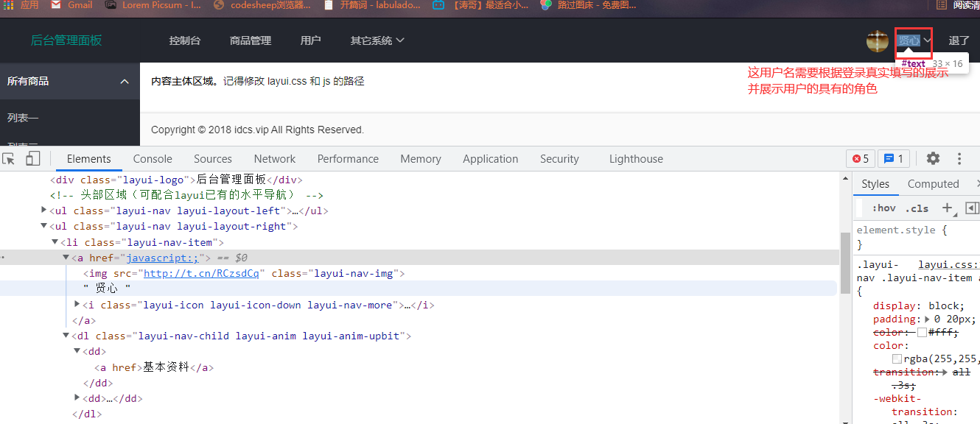Toggle the .cls class editor
Image resolution: width=980 pixels, height=424 pixels.
917,208
